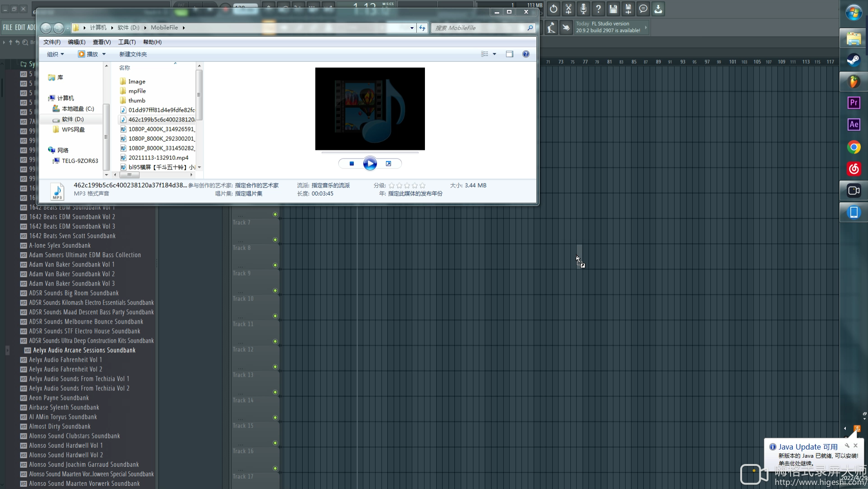This screenshot has width=868, height=489.
Task: Select the thumb folder
Action: (136, 101)
